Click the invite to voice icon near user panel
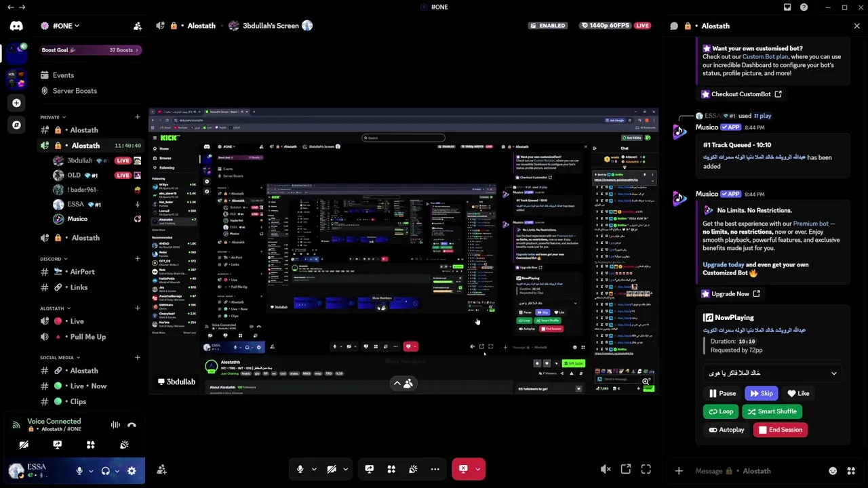This screenshot has width=868, height=488. [161, 470]
